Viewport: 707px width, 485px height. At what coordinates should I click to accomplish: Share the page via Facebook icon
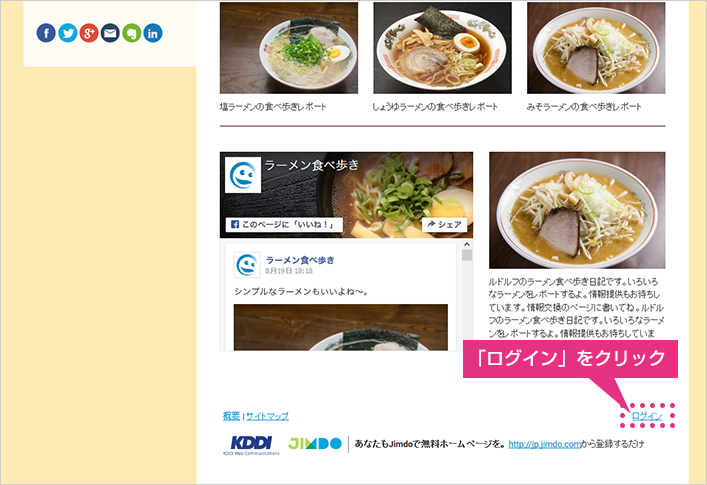coord(46,33)
